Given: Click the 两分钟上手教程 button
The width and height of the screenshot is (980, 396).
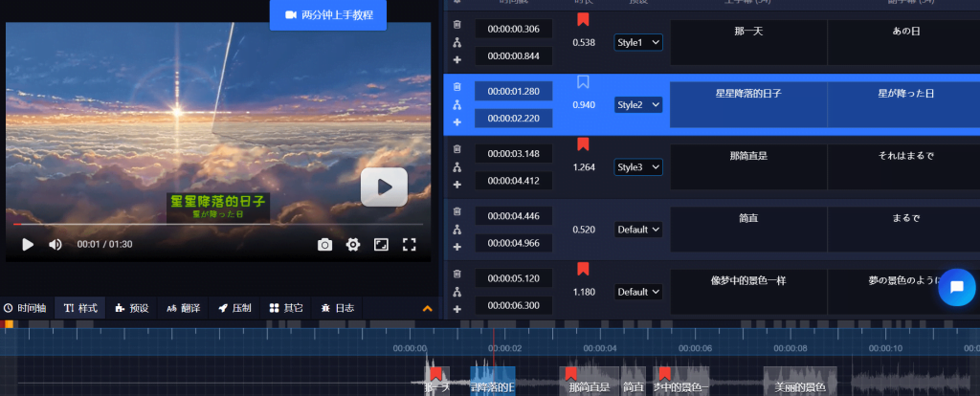Looking at the screenshot, I should tap(321, 15).
